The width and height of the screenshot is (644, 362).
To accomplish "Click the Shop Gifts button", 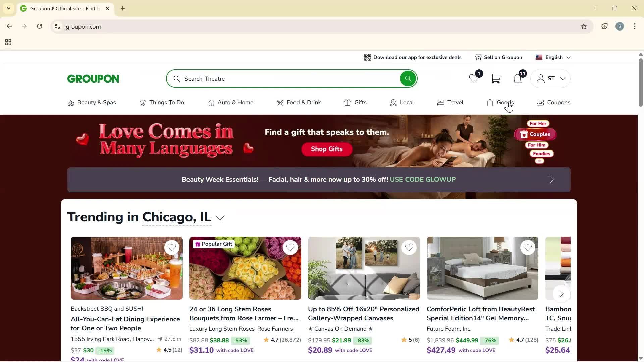I will pyautogui.click(x=327, y=149).
